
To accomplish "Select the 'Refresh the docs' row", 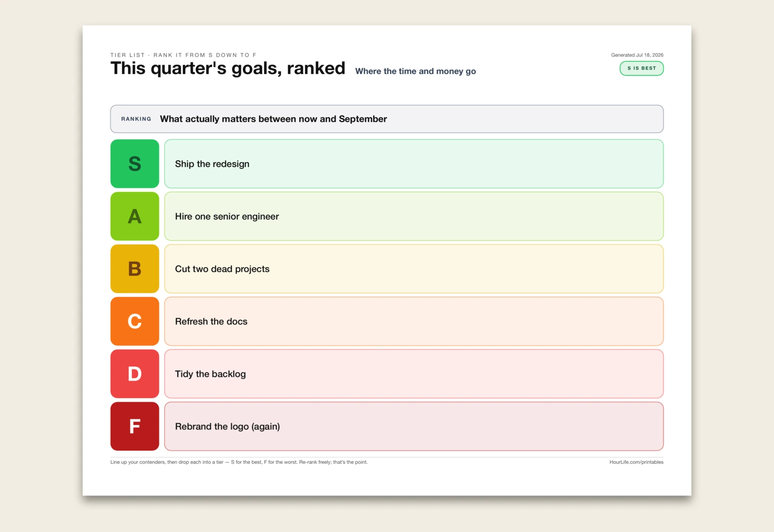I will click(x=414, y=321).
